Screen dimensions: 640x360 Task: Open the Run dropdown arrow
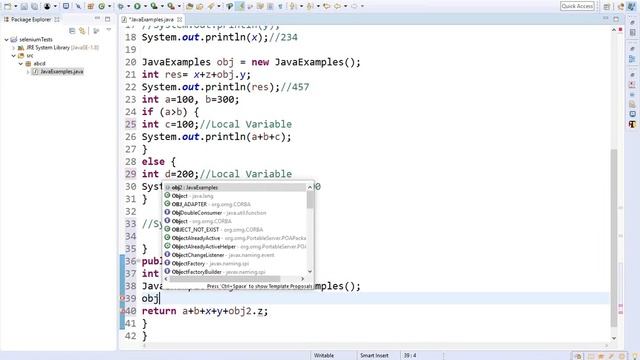pyautogui.click(x=145, y=6)
